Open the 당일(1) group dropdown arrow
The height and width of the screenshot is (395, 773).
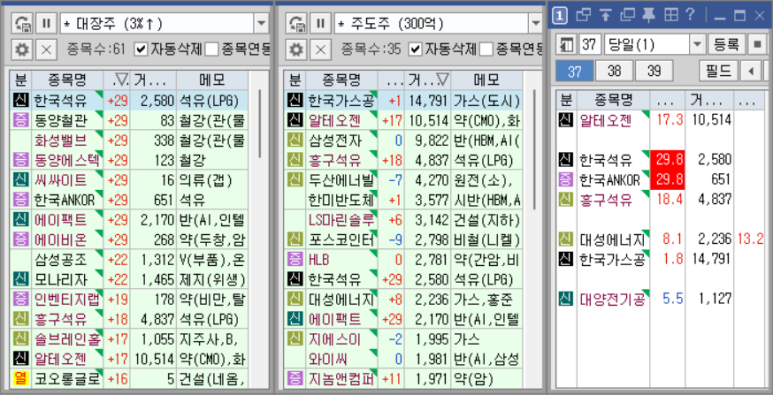[697, 45]
